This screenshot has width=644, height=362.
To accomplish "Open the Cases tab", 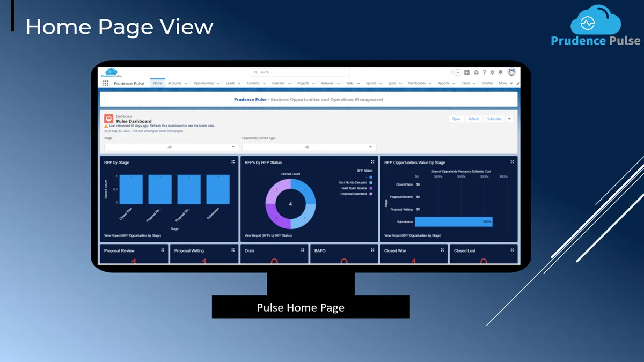I will tap(465, 83).
